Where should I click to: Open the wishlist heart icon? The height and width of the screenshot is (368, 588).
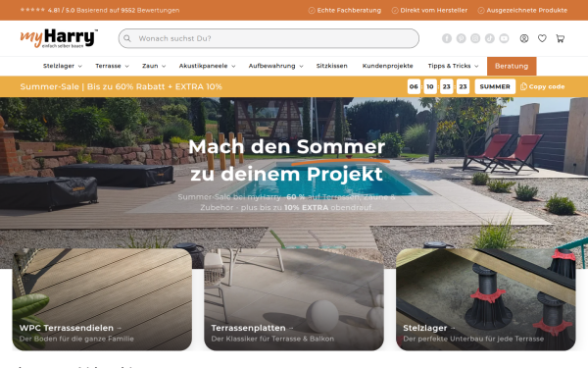click(542, 38)
